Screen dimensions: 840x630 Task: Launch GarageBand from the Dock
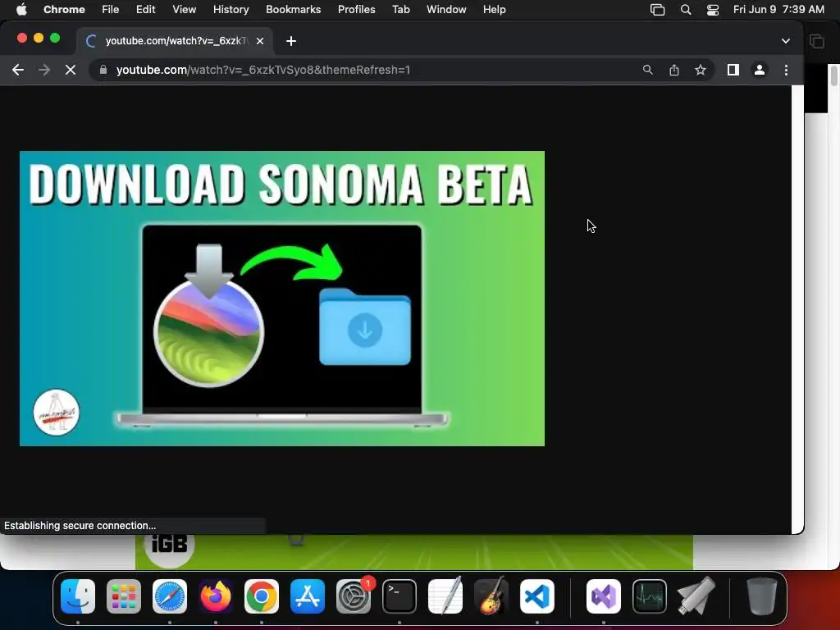[491, 596]
